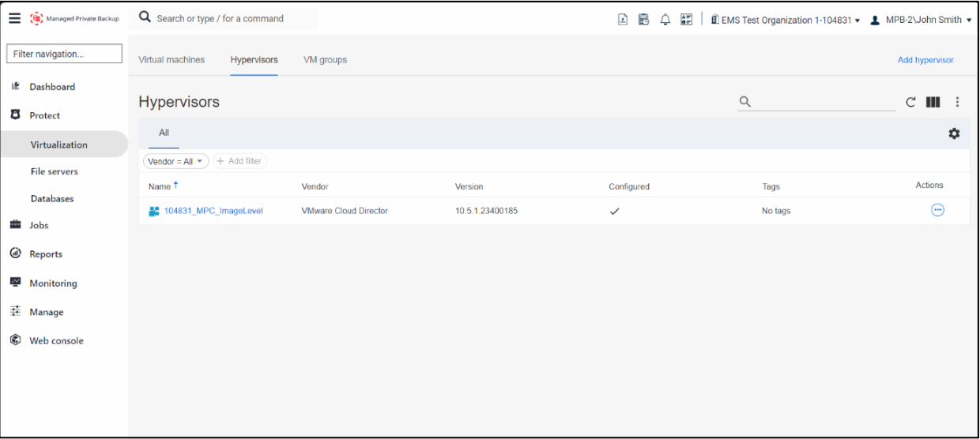The height and width of the screenshot is (439, 980).
Task: Switch to VM groups tab
Action: [x=325, y=60]
